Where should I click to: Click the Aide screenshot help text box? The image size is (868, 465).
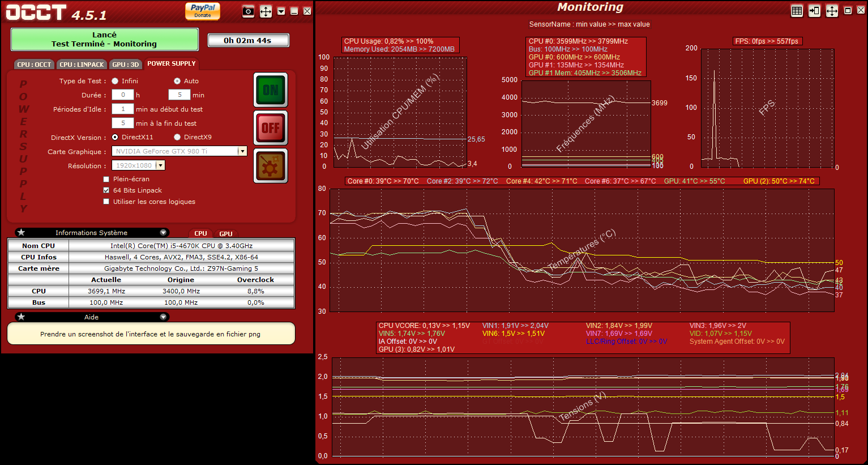(151, 334)
